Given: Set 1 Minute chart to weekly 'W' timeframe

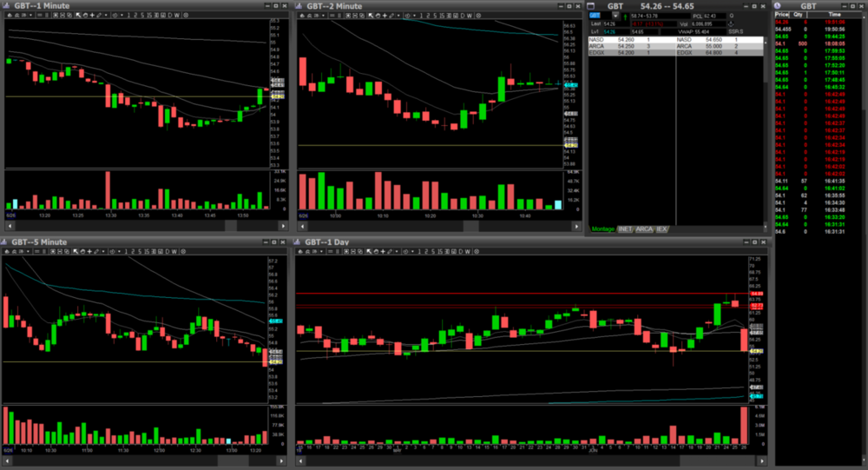Looking at the screenshot, I should pyautogui.click(x=178, y=16).
